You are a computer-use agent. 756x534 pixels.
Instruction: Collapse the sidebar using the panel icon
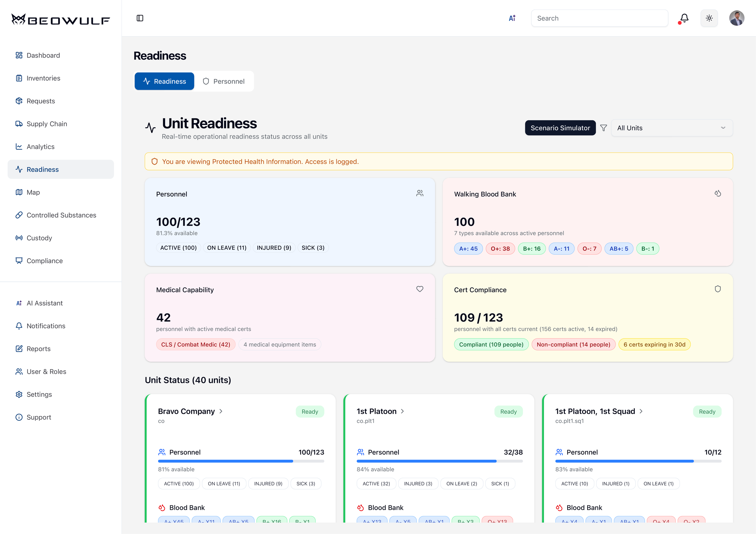(140, 18)
